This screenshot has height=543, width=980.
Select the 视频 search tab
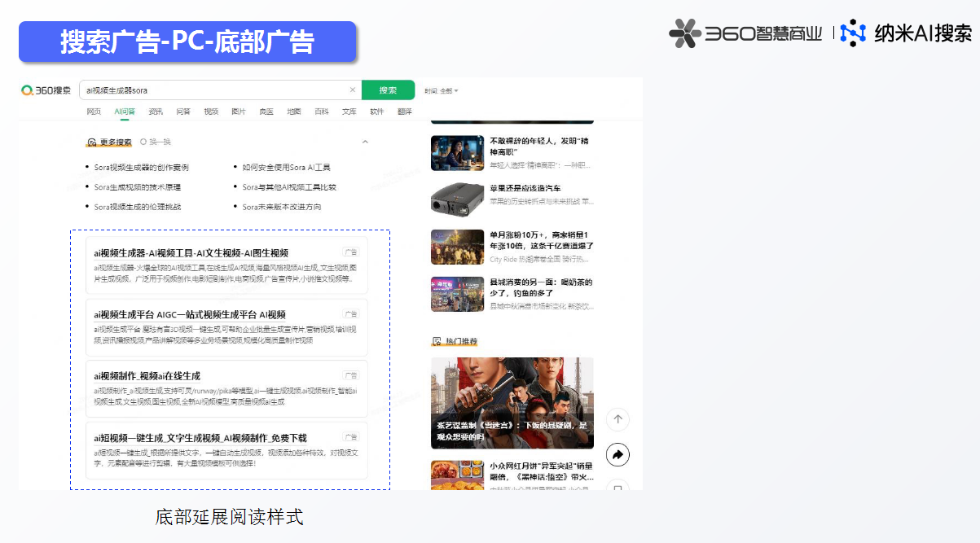pyautogui.click(x=211, y=112)
